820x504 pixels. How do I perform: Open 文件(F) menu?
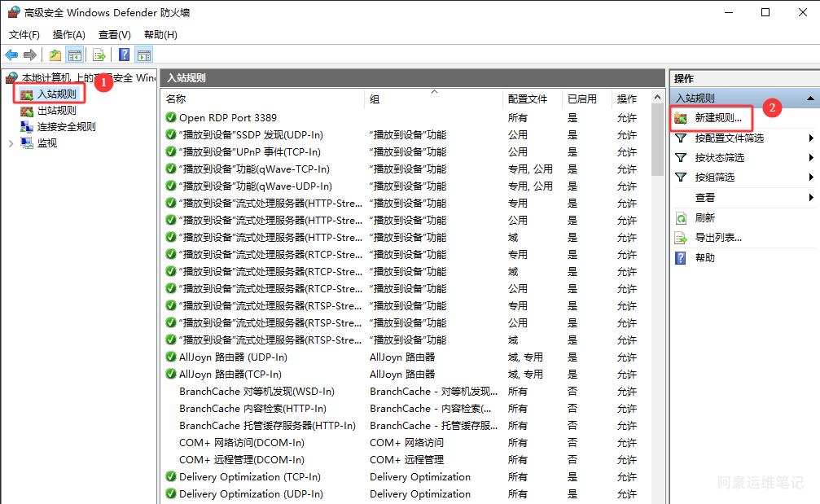(24, 35)
